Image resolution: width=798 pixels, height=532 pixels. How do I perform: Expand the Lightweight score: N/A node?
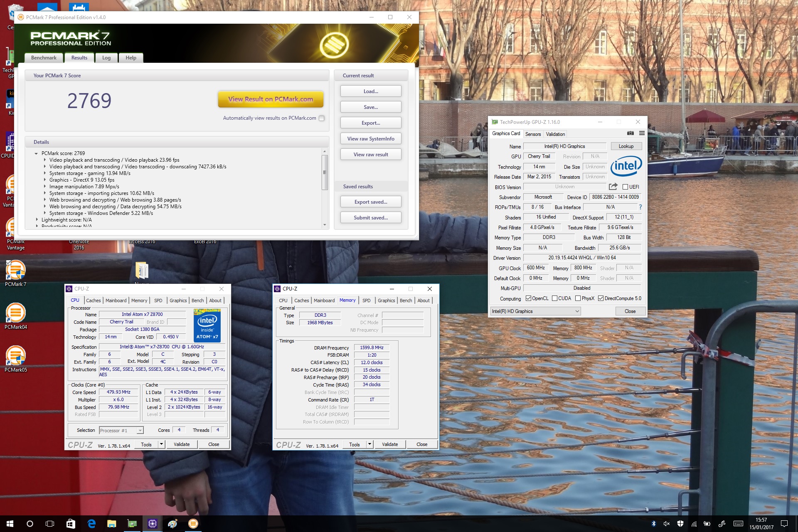point(37,220)
